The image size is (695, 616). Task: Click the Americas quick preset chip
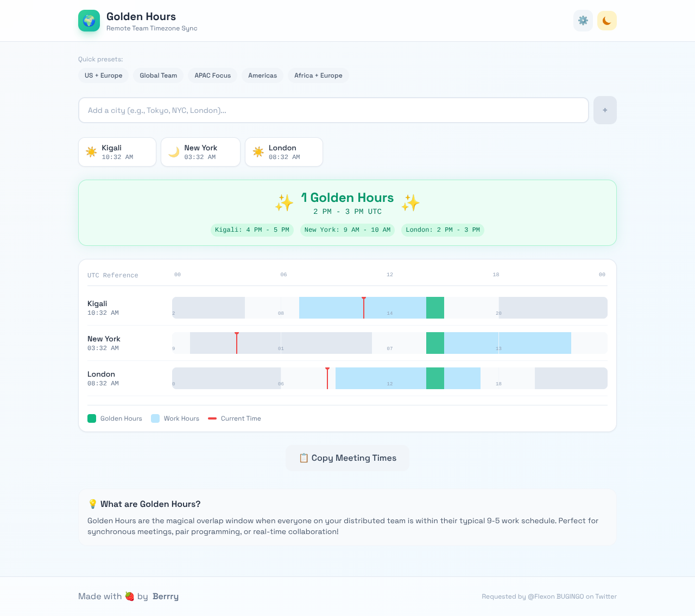262,75
